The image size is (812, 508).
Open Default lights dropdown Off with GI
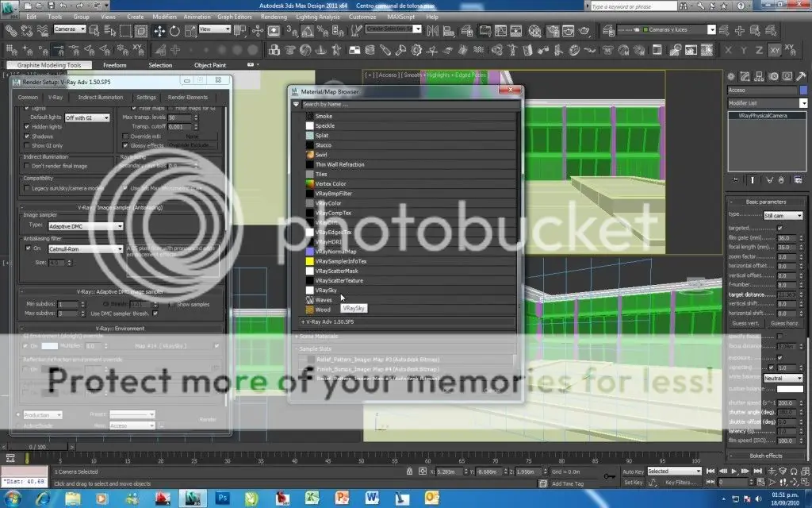click(x=87, y=117)
